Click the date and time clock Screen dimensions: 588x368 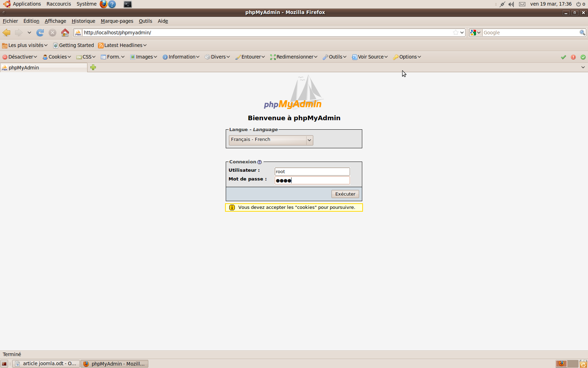pyautogui.click(x=551, y=4)
